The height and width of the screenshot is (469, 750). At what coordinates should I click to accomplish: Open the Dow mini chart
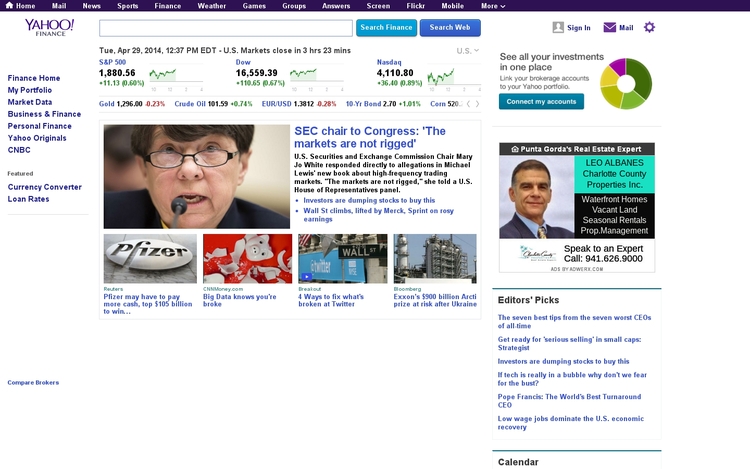(x=317, y=78)
